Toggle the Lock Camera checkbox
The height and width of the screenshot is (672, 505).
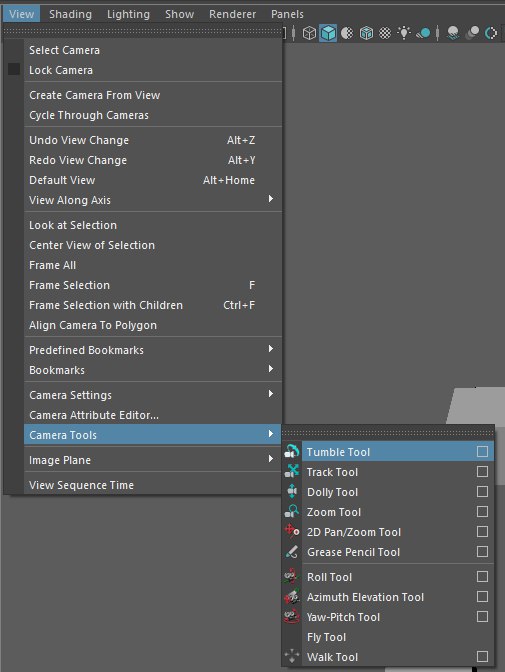coord(14,69)
